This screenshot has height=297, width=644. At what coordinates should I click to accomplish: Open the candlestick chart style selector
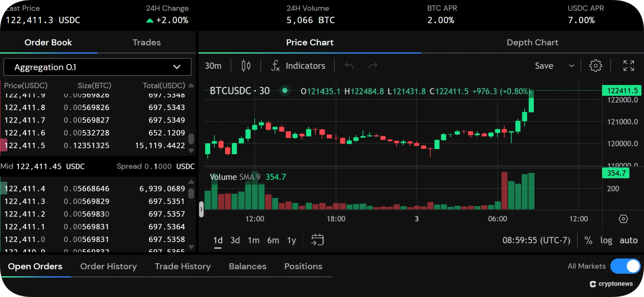(x=246, y=66)
